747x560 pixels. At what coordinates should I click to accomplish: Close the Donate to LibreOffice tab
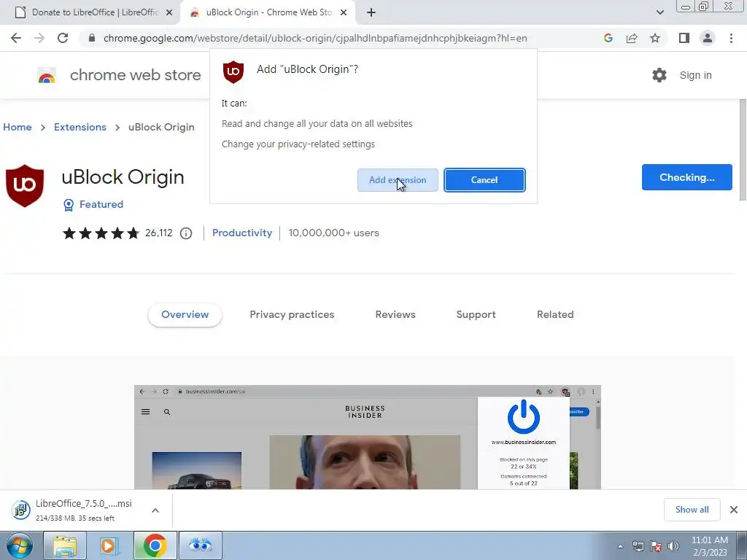[169, 13]
